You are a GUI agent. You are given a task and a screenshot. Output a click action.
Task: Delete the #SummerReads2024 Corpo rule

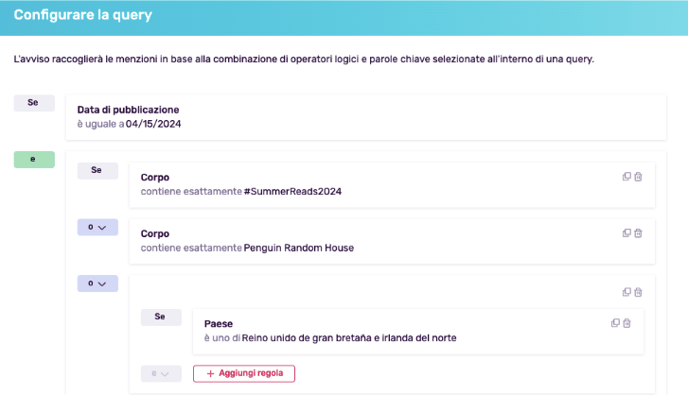(638, 176)
